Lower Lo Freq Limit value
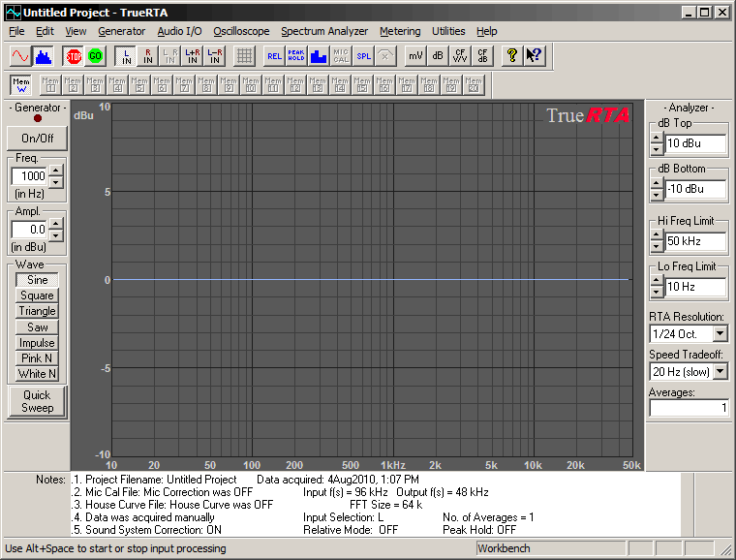736x560 pixels. [x=657, y=293]
